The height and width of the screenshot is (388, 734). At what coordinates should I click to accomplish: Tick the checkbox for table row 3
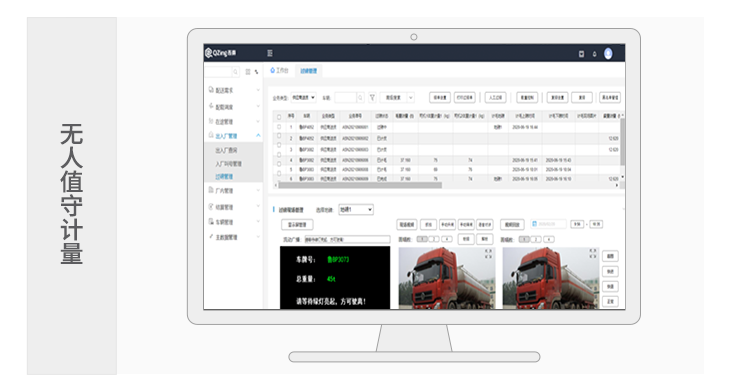click(x=279, y=146)
